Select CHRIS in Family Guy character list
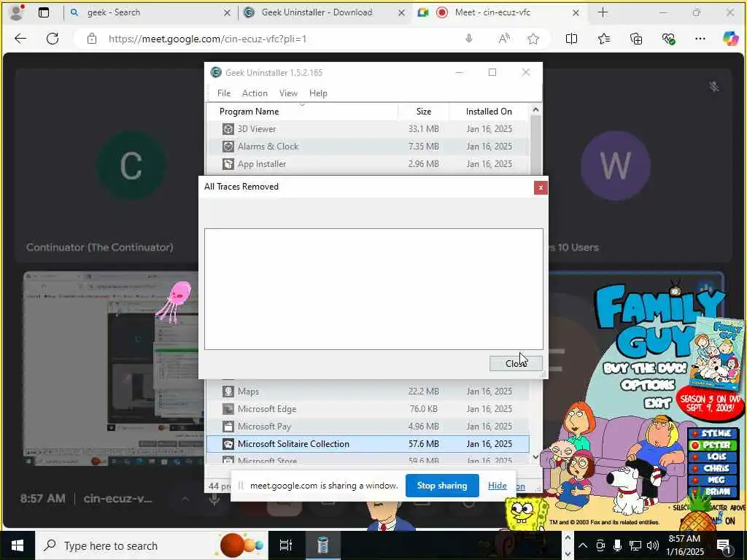747x560 pixels. [712, 468]
